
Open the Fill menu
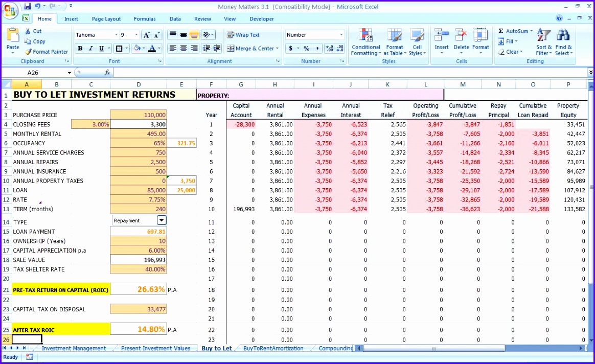point(508,41)
